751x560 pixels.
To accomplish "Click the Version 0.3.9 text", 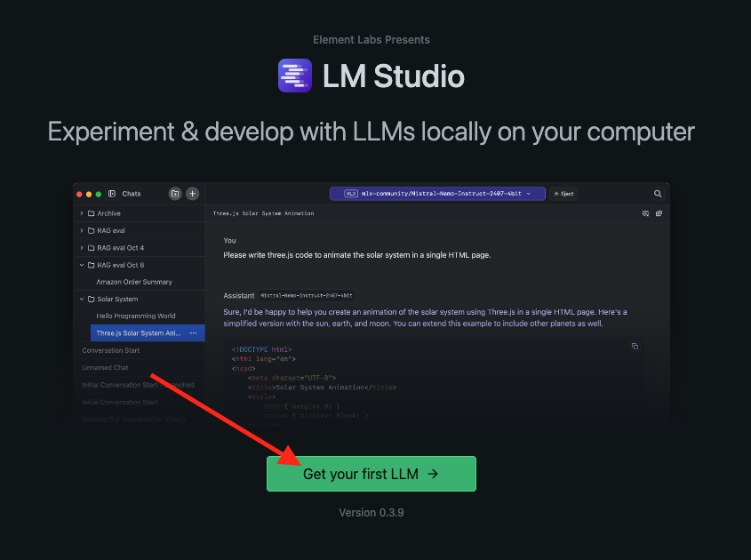I will 372,513.
